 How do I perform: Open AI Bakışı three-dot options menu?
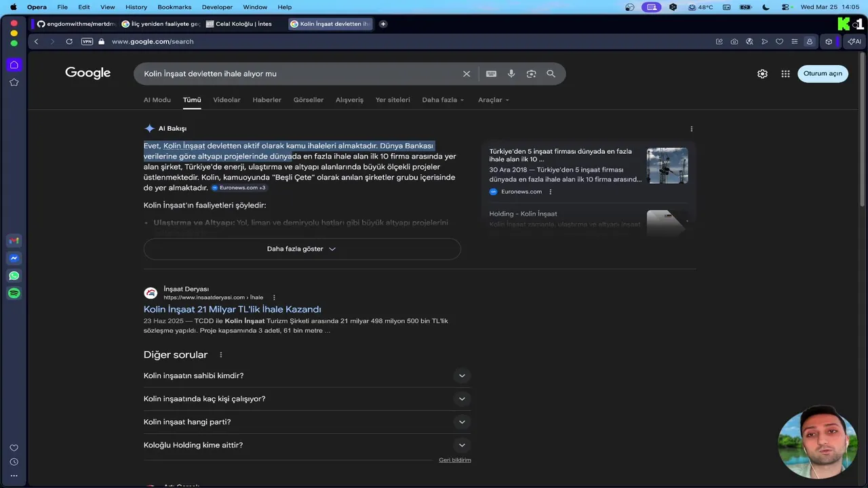click(692, 129)
